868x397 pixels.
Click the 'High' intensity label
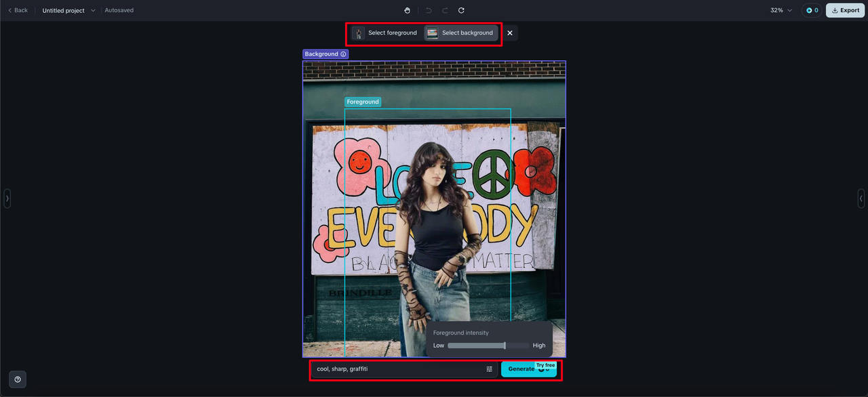[x=539, y=346]
